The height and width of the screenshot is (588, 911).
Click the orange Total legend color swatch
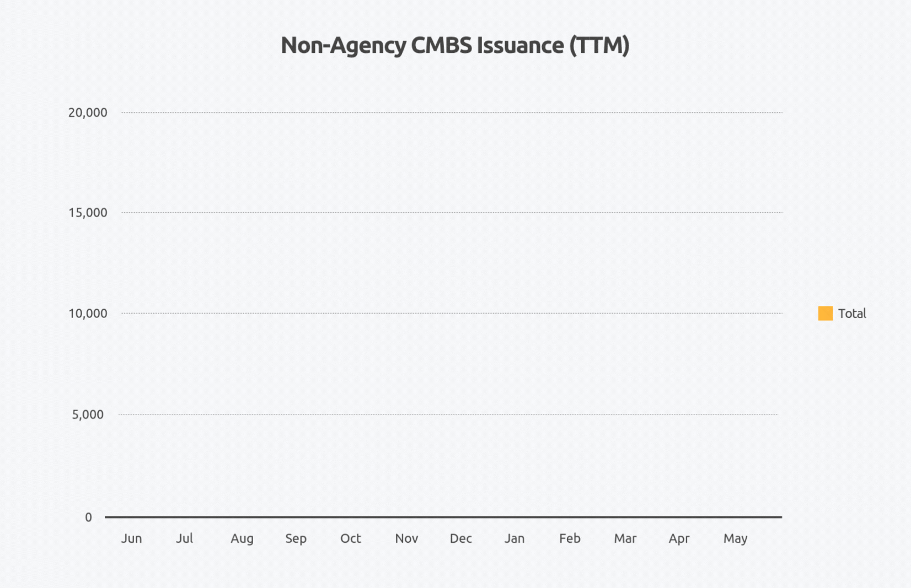[825, 314]
